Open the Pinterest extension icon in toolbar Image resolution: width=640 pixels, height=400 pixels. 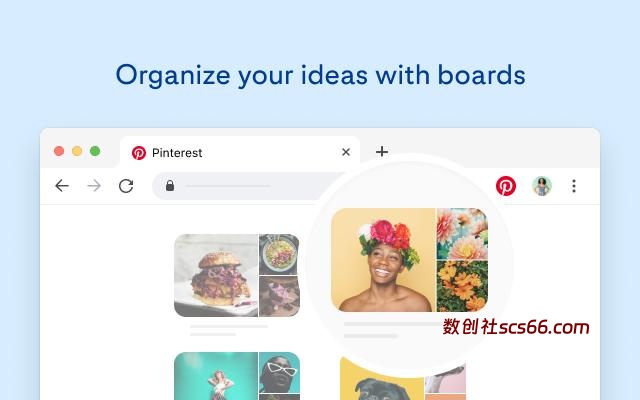506,186
